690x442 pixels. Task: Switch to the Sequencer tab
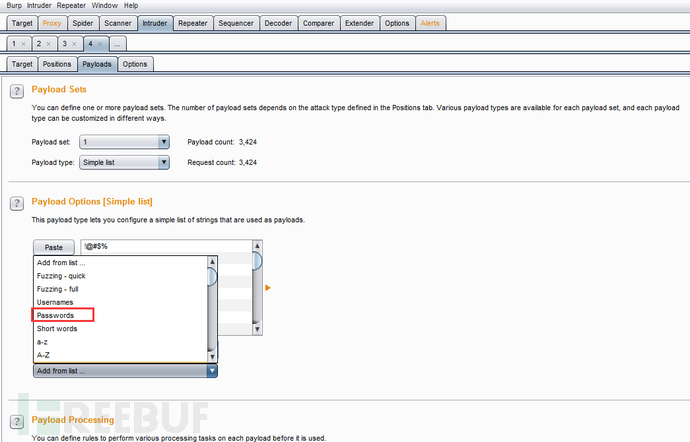pyautogui.click(x=236, y=23)
